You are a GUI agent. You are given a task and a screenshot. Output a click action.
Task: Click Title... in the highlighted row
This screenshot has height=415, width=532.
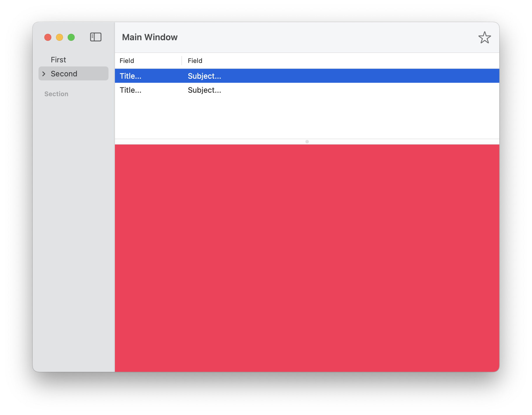coord(130,76)
